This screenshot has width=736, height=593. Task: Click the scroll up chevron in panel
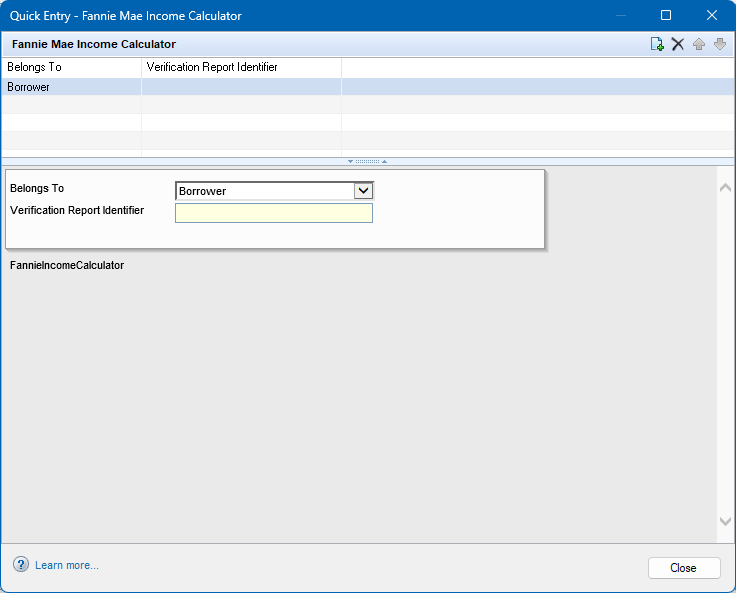click(725, 188)
